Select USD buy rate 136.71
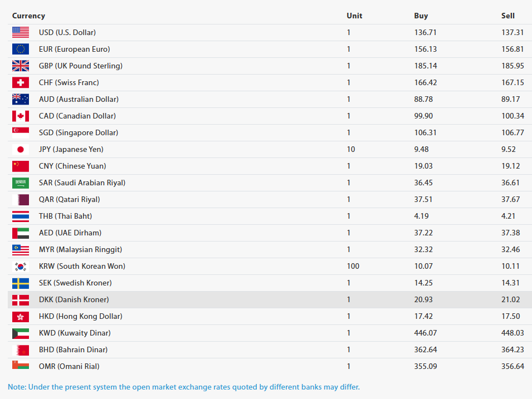 [425, 32]
